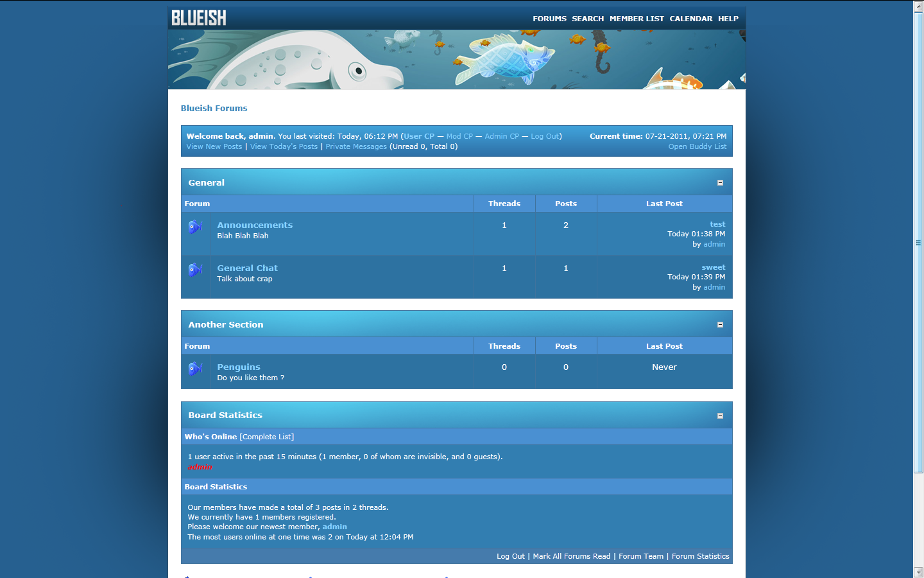Open the User CP link
Image resolution: width=924 pixels, height=578 pixels.
point(419,136)
